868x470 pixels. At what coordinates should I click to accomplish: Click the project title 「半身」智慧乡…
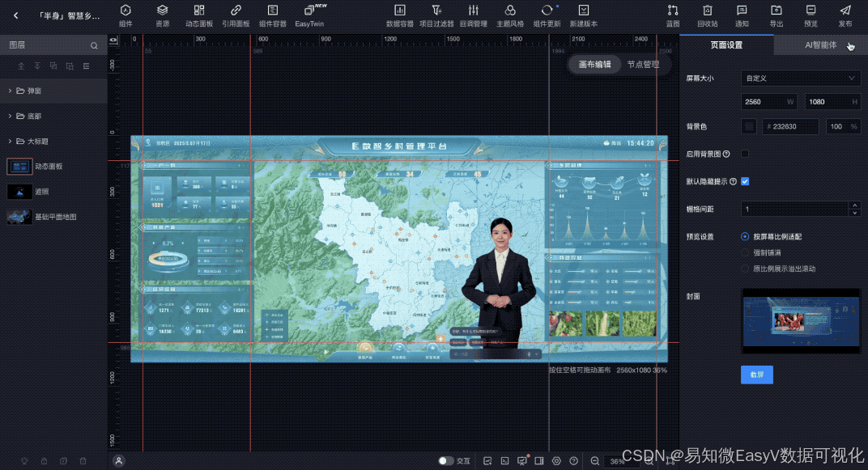tap(69, 15)
